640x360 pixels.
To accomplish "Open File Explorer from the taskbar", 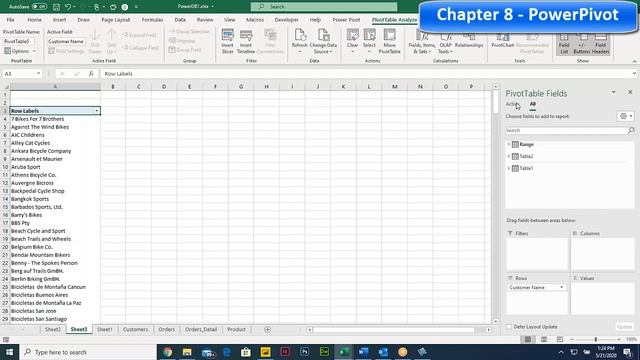I will [x=187, y=352].
